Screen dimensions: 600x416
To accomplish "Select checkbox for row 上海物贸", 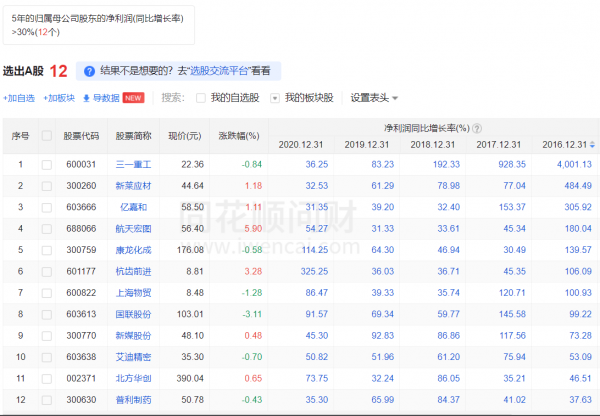I will coord(47,293).
